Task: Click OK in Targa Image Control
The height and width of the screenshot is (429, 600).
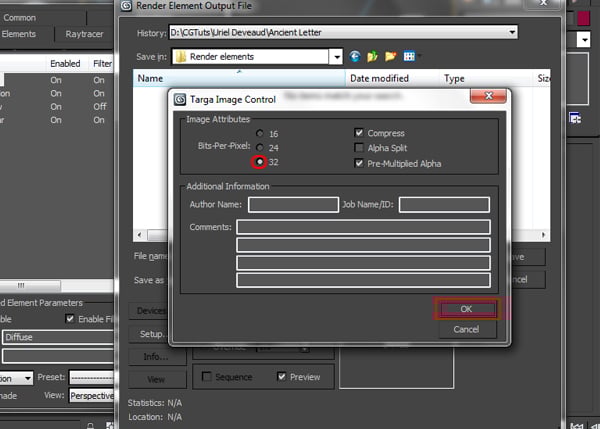Action: click(x=466, y=309)
